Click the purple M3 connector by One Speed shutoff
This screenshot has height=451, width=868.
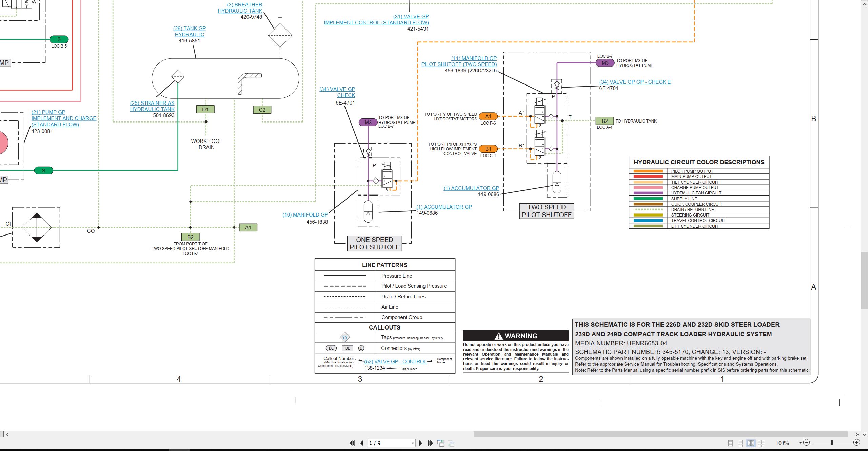coord(368,123)
